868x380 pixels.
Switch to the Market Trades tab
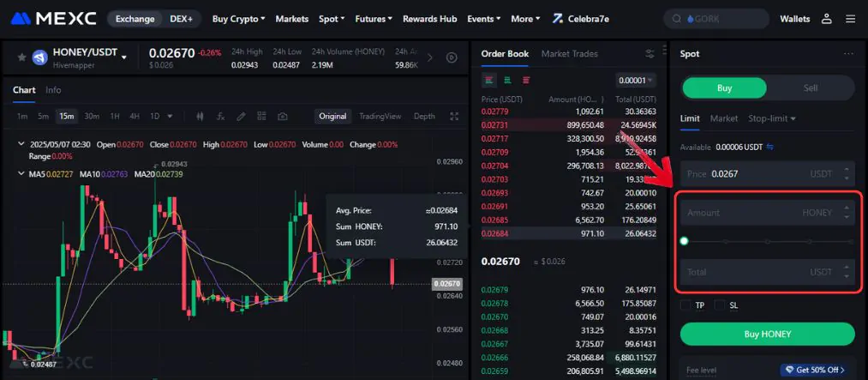point(569,54)
